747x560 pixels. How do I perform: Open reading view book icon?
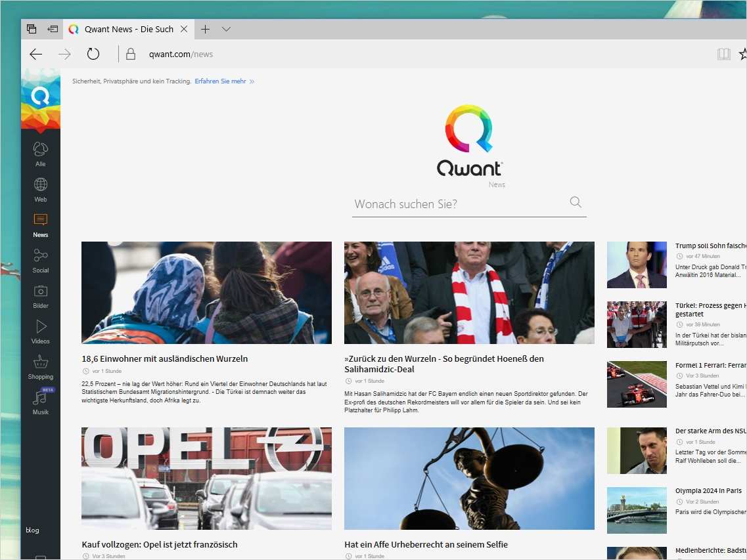723,54
